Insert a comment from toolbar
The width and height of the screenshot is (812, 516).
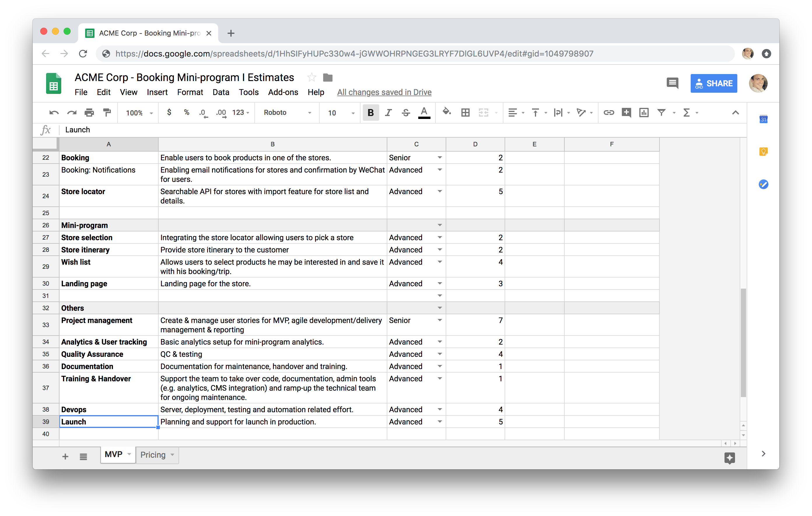[x=626, y=113]
